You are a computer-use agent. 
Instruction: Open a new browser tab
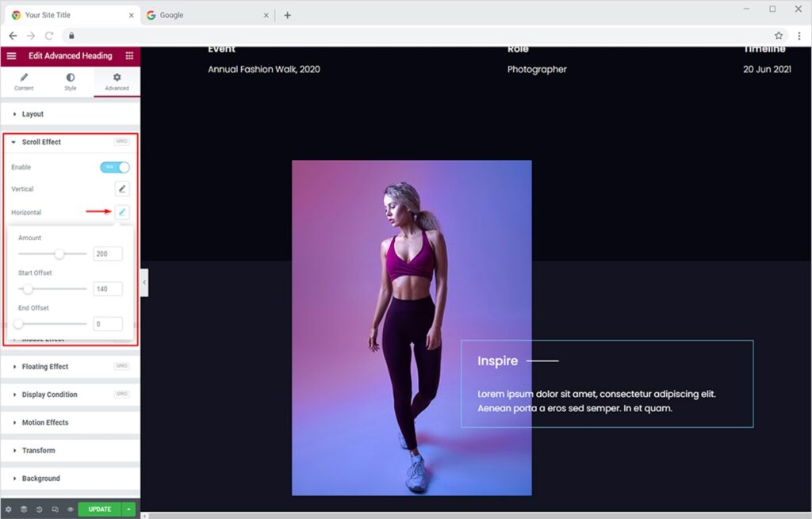287,15
